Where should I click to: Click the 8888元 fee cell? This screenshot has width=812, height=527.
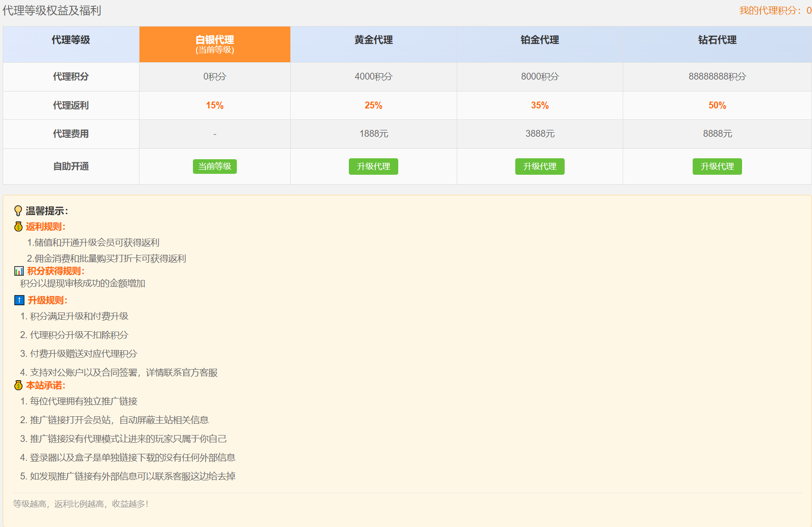(x=717, y=134)
